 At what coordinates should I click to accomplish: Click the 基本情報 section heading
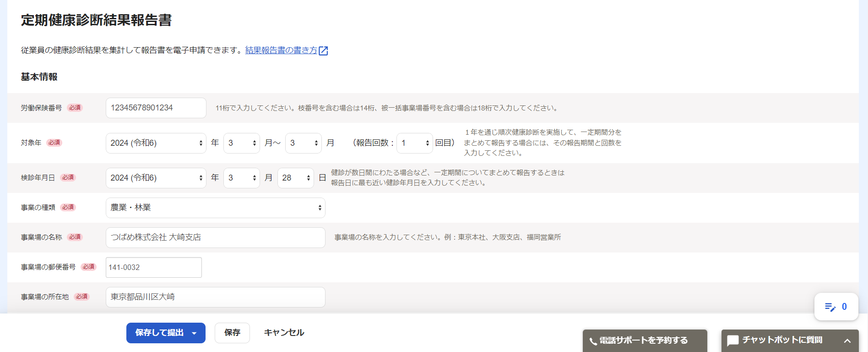(39, 77)
